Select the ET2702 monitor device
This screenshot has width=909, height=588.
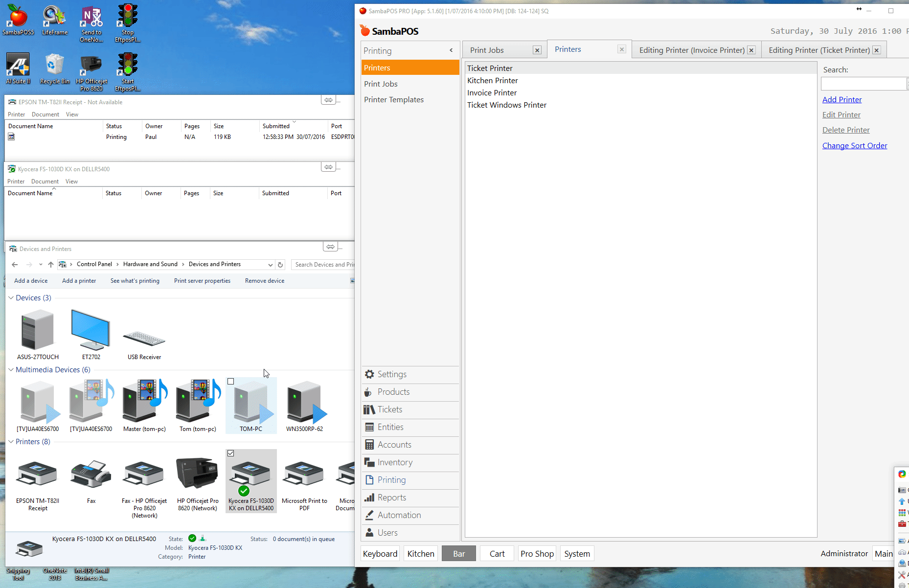[x=91, y=335]
